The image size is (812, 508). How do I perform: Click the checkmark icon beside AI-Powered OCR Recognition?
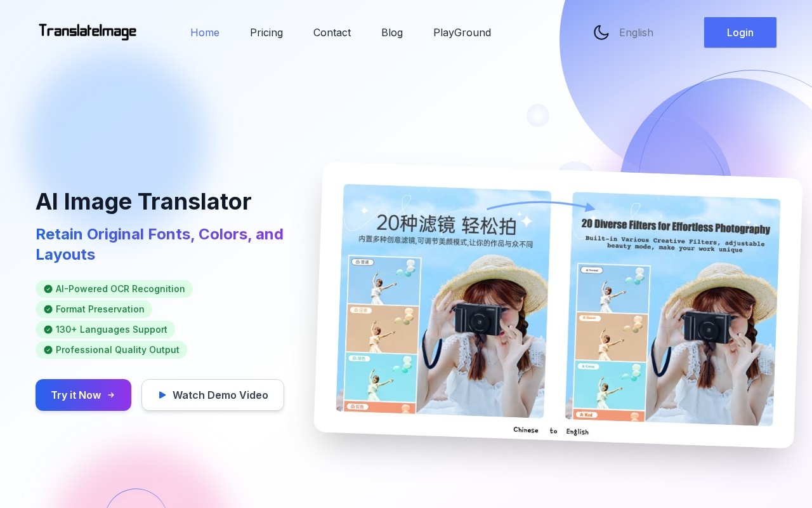click(x=48, y=289)
